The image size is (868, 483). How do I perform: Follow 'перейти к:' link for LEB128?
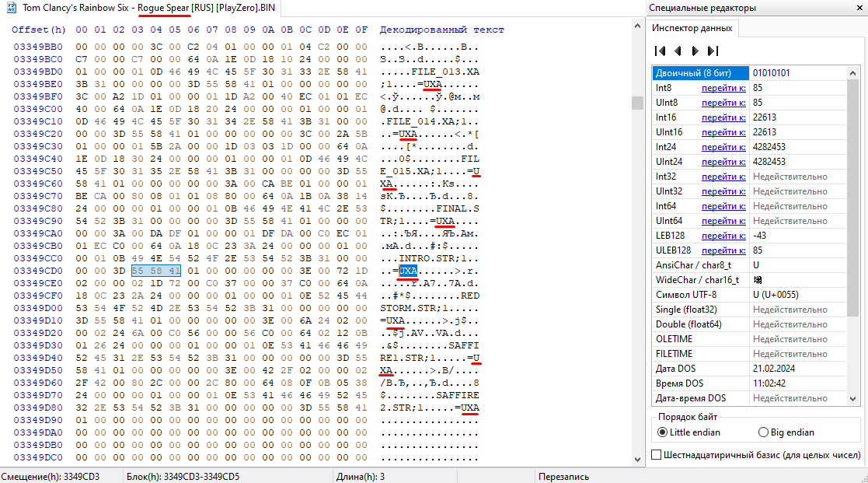723,236
